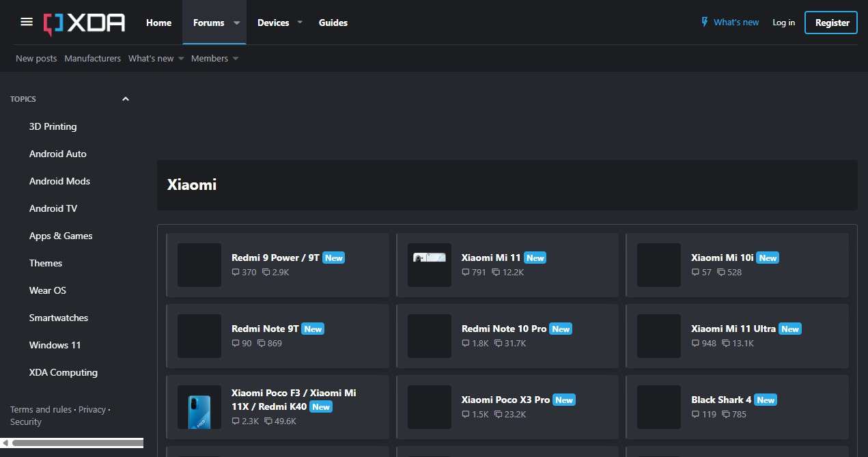
Task: Open the Android TV topic
Action: tap(53, 208)
